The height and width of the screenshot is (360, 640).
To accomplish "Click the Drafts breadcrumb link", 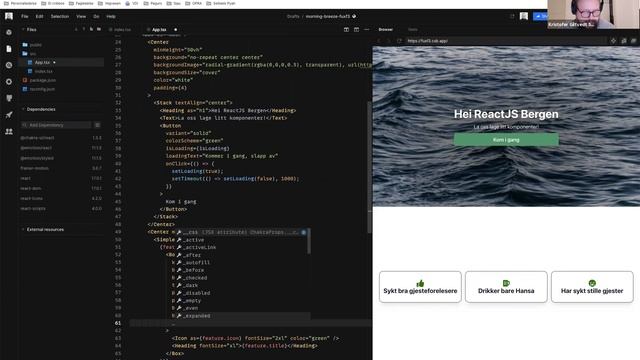I will click(x=293, y=16).
